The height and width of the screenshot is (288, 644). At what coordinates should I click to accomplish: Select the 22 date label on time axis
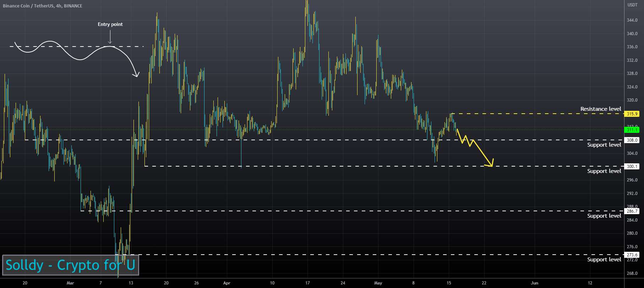click(484, 283)
